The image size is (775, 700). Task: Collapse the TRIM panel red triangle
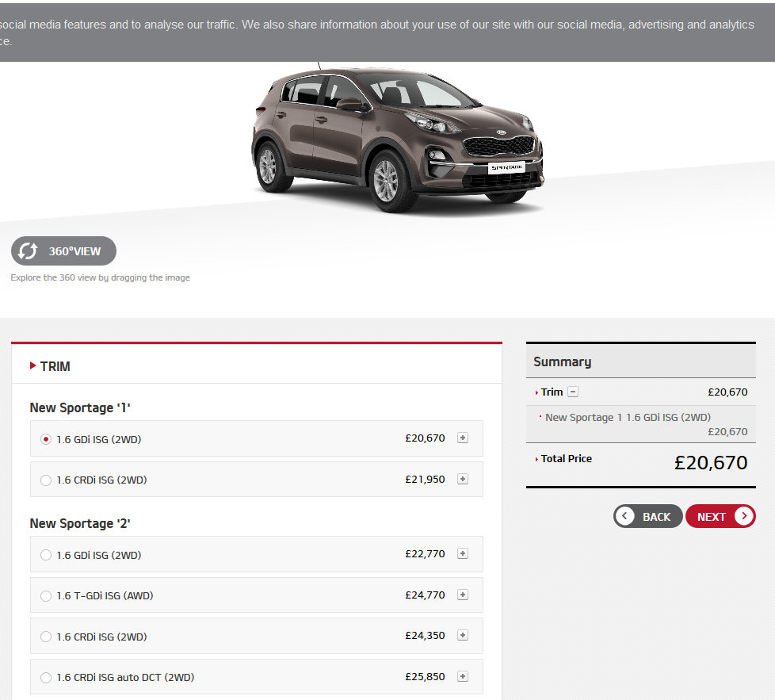tap(33, 365)
